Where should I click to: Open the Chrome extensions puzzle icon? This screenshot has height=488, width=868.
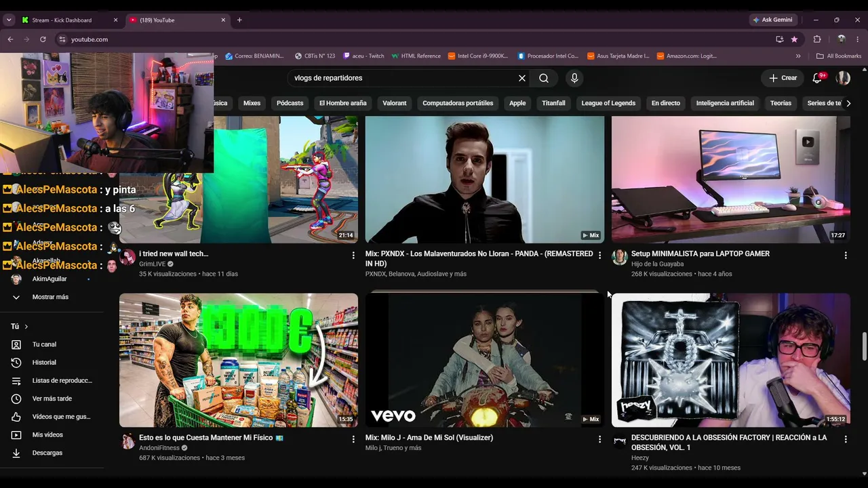(x=817, y=39)
